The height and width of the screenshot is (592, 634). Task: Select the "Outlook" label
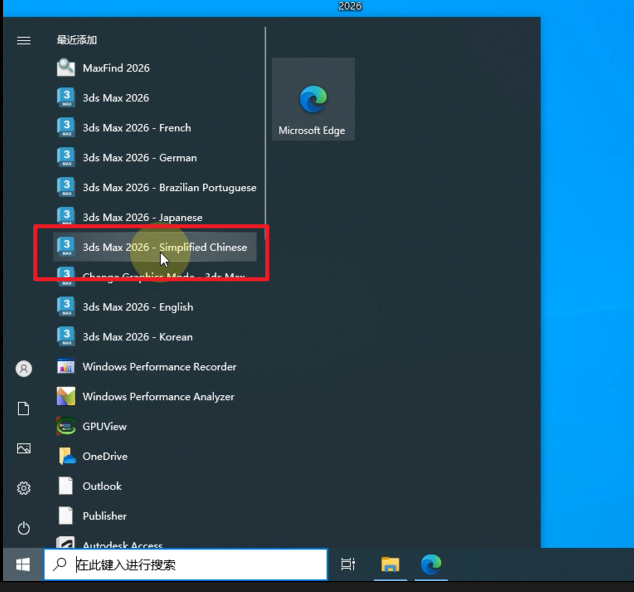click(x=102, y=486)
